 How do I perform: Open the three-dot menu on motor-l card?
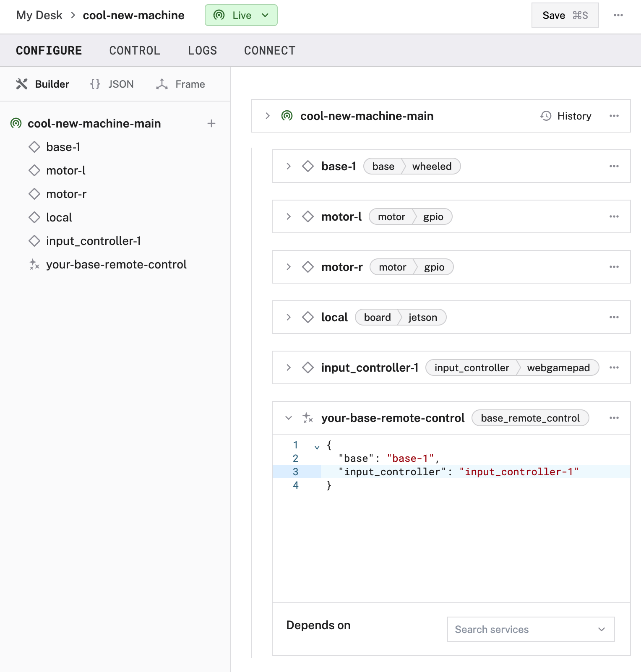614,216
